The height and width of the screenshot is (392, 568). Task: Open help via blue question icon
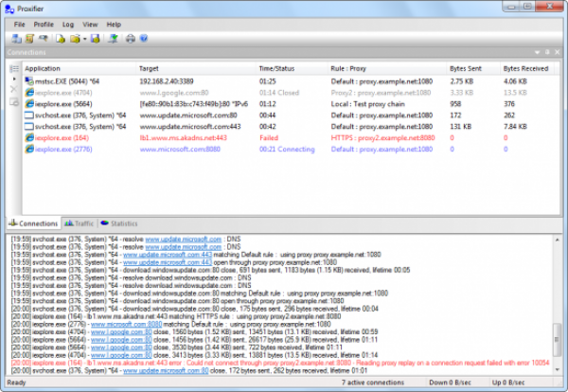[x=145, y=38]
